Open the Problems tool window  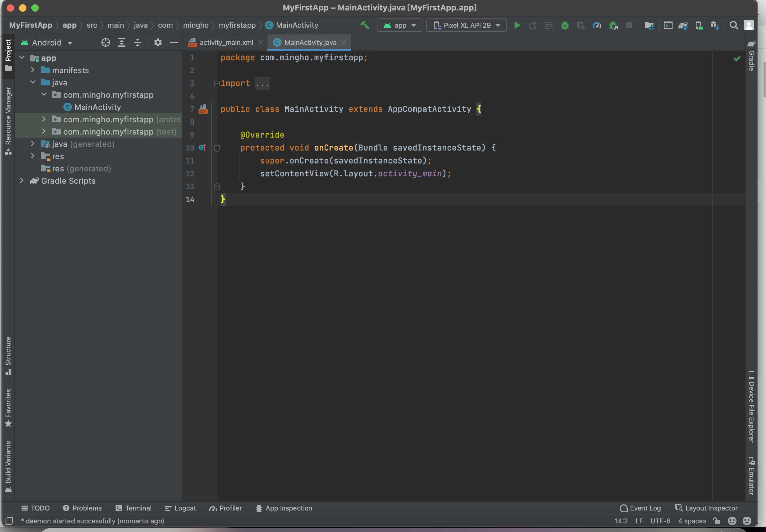(x=82, y=508)
